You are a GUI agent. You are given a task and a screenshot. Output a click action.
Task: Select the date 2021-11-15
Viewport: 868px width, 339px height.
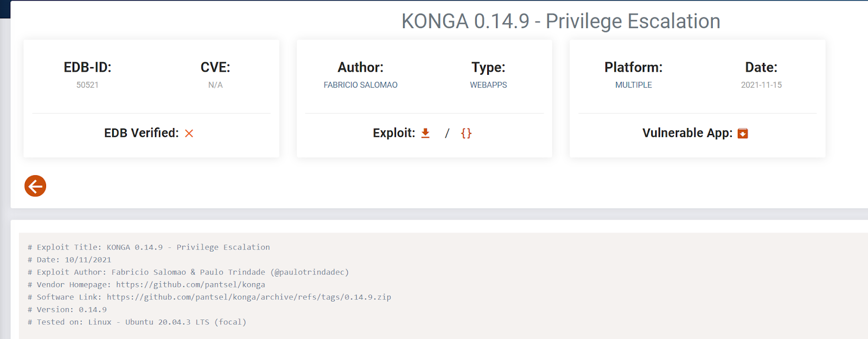761,85
